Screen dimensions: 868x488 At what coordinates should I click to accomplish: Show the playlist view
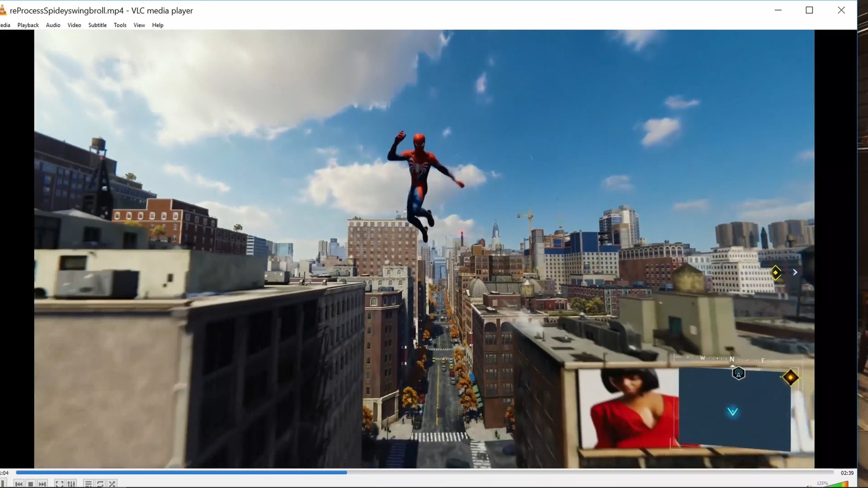point(88,484)
